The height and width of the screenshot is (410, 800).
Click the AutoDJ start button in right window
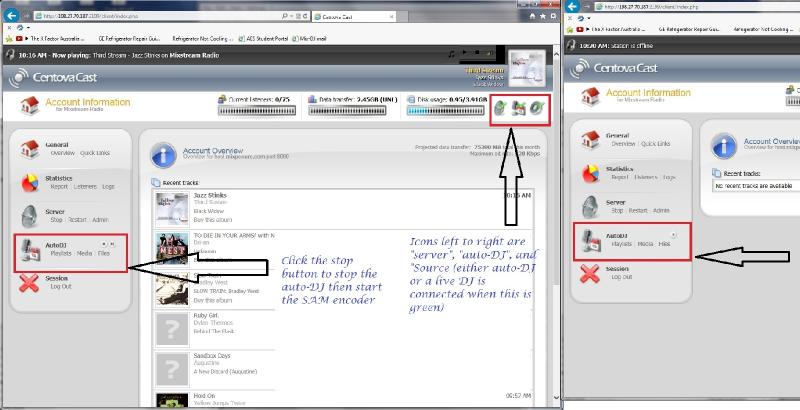pos(674,234)
